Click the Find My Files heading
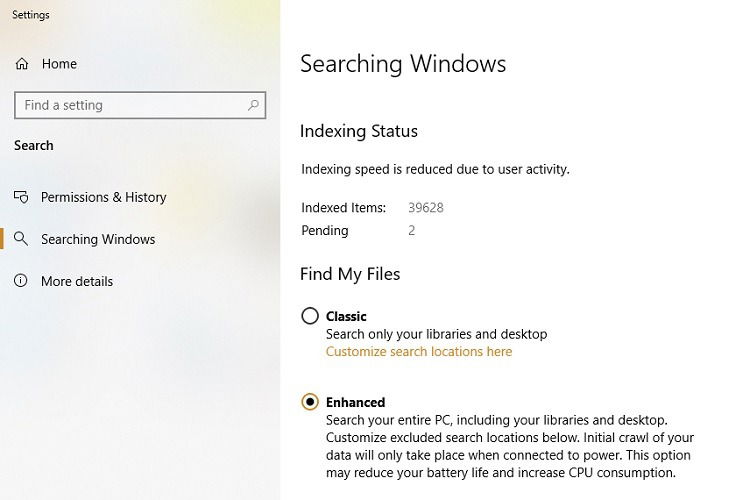 [x=350, y=274]
